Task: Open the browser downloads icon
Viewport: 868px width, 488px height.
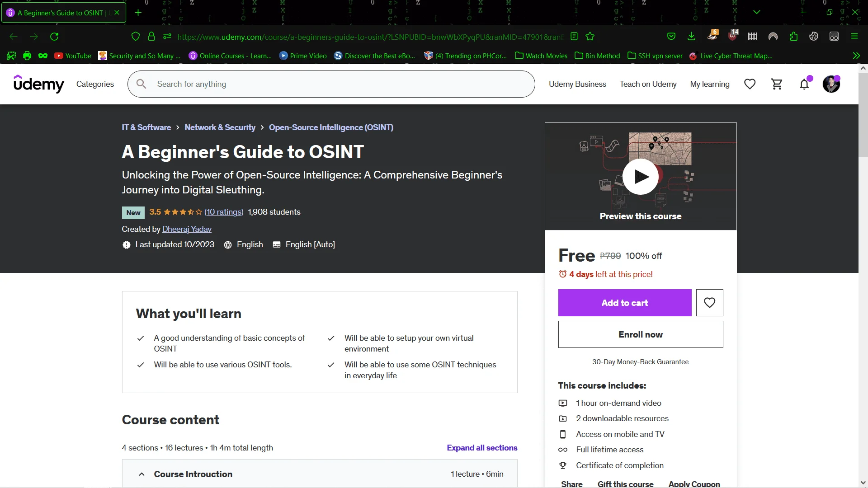Action: [691, 37]
